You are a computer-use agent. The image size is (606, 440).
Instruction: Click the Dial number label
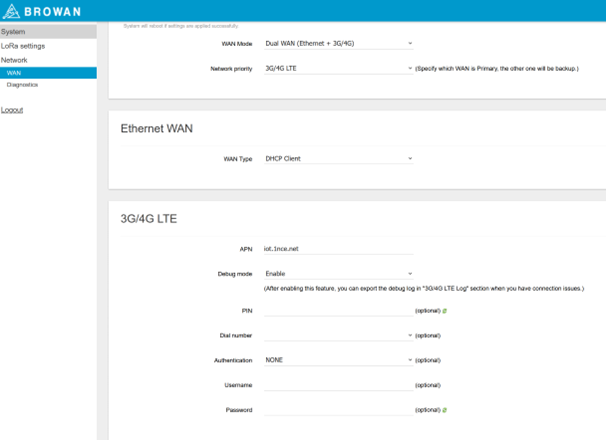(x=236, y=336)
